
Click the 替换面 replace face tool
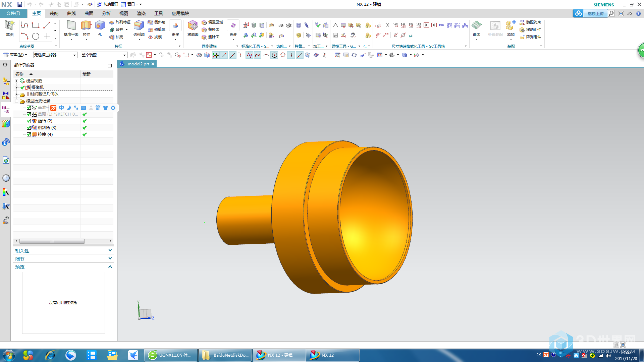pos(211,29)
